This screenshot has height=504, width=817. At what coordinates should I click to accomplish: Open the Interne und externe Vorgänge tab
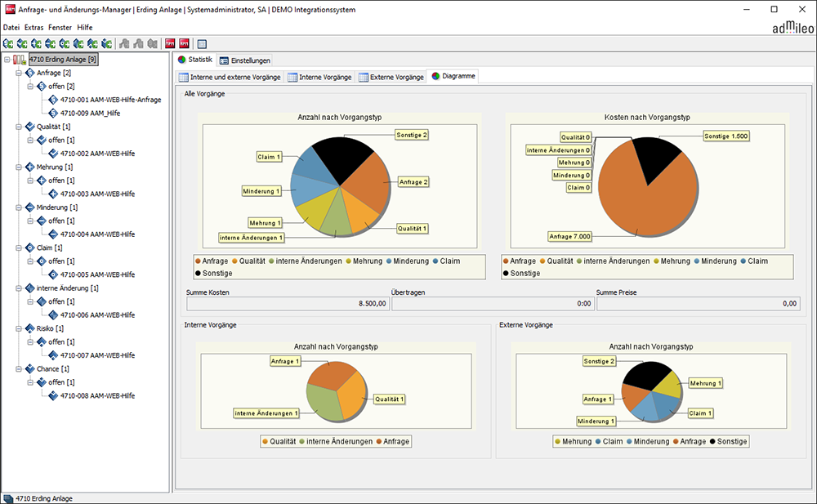click(230, 77)
